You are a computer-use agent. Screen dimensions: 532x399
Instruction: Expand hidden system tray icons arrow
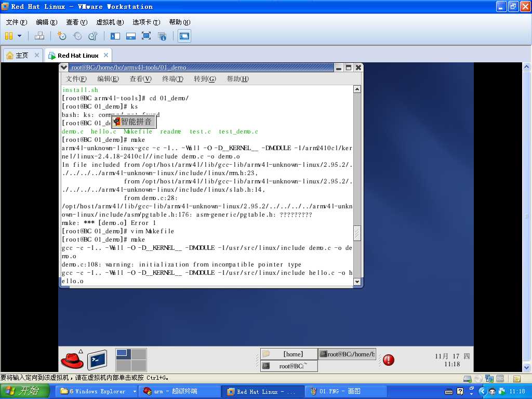(483, 392)
